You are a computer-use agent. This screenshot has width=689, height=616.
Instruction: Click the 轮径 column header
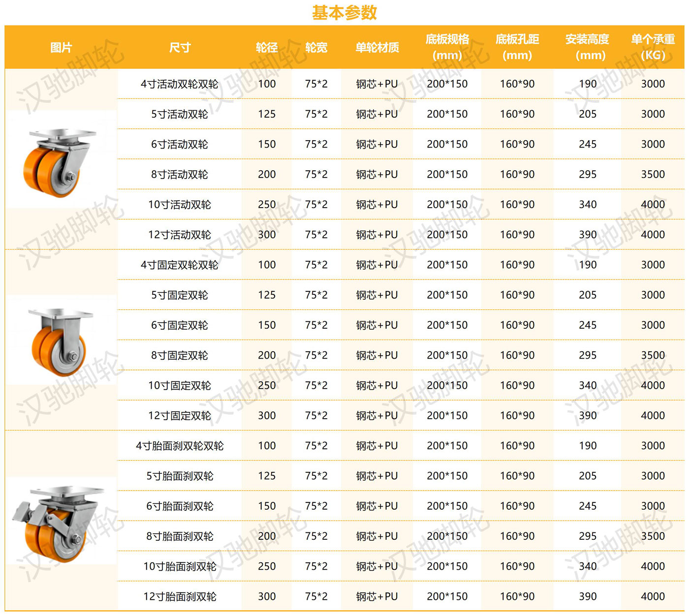[267, 47]
